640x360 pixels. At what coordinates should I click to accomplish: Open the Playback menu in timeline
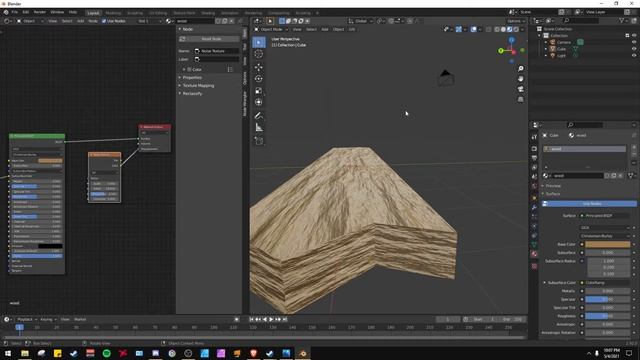[x=27, y=319]
